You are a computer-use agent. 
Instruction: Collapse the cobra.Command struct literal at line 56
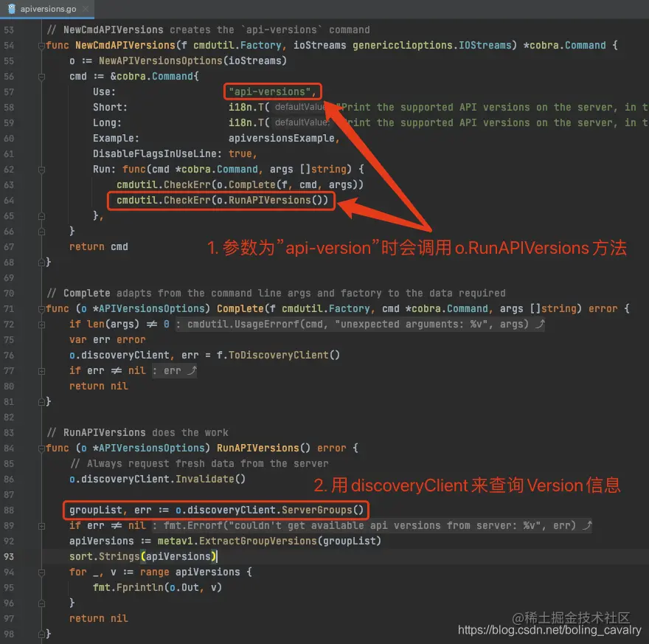point(41,77)
